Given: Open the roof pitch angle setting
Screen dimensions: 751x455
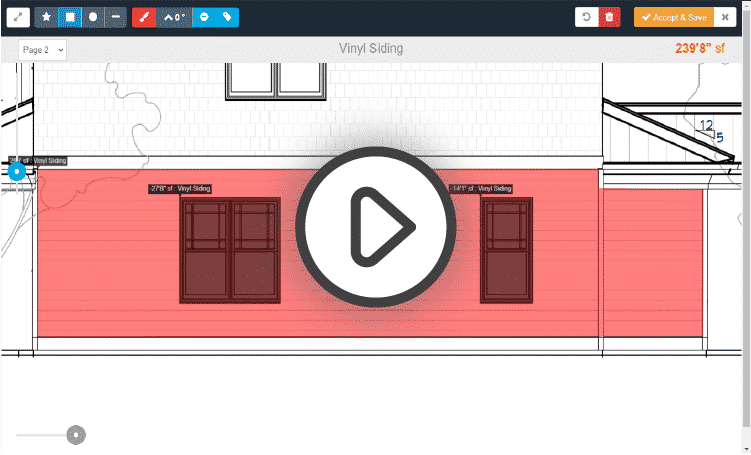Looking at the screenshot, I should pyautogui.click(x=174, y=17).
